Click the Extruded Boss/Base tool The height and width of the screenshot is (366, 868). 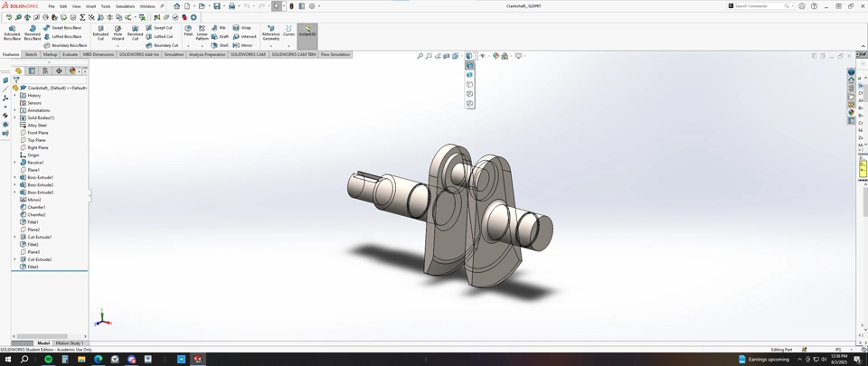(x=12, y=33)
